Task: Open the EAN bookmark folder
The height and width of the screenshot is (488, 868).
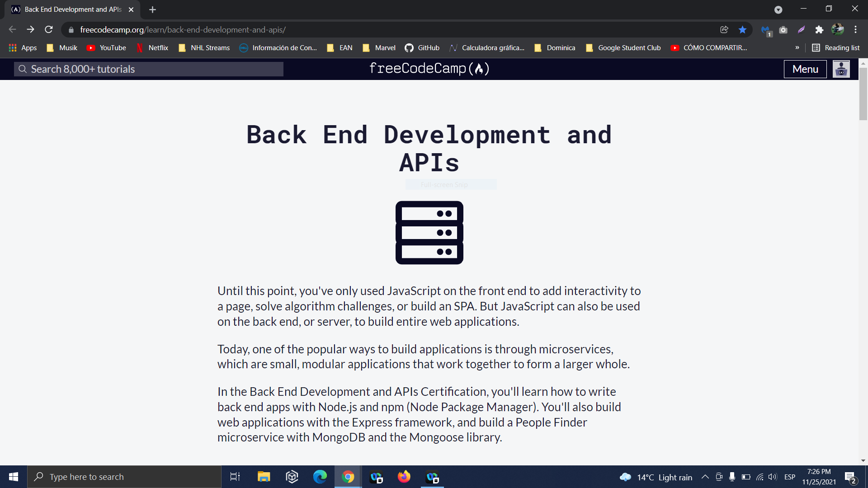Action: [340, 47]
